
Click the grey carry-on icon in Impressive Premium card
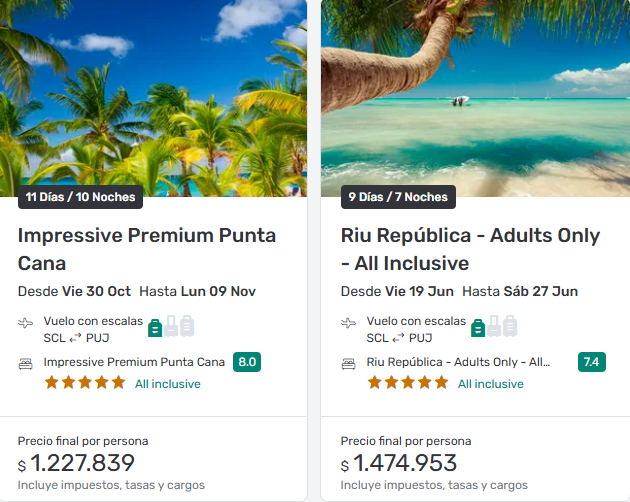[x=171, y=326]
